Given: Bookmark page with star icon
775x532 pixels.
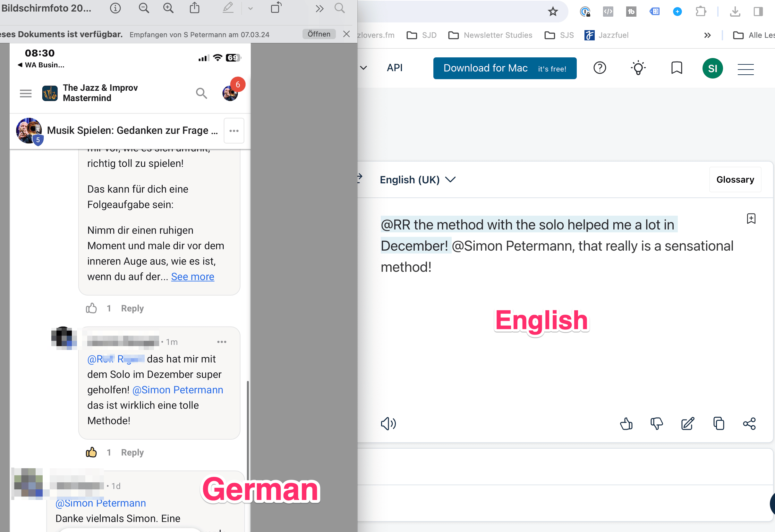Looking at the screenshot, I should (553, 12).
